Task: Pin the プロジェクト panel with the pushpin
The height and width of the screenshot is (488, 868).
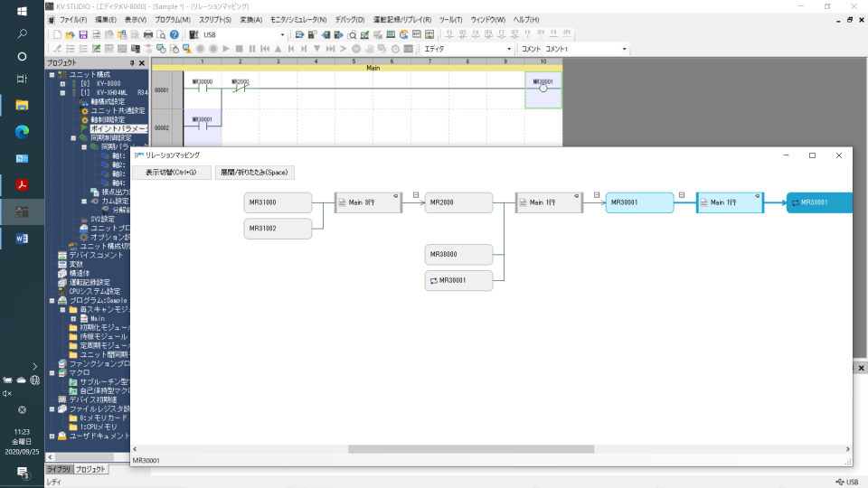Action: (x=132, y=63)
